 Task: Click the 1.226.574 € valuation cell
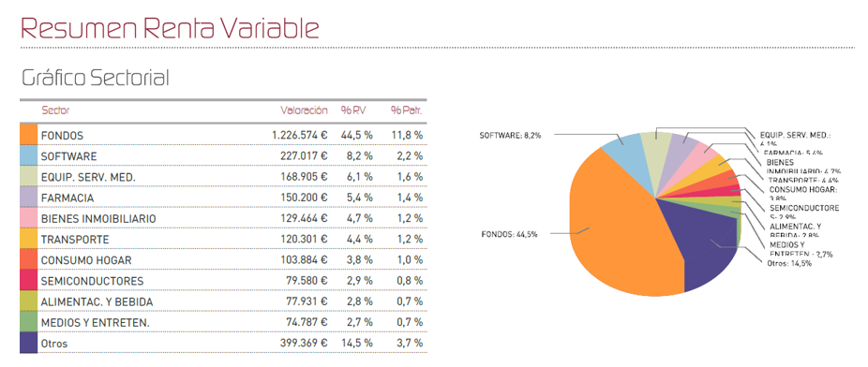(299, 135)
